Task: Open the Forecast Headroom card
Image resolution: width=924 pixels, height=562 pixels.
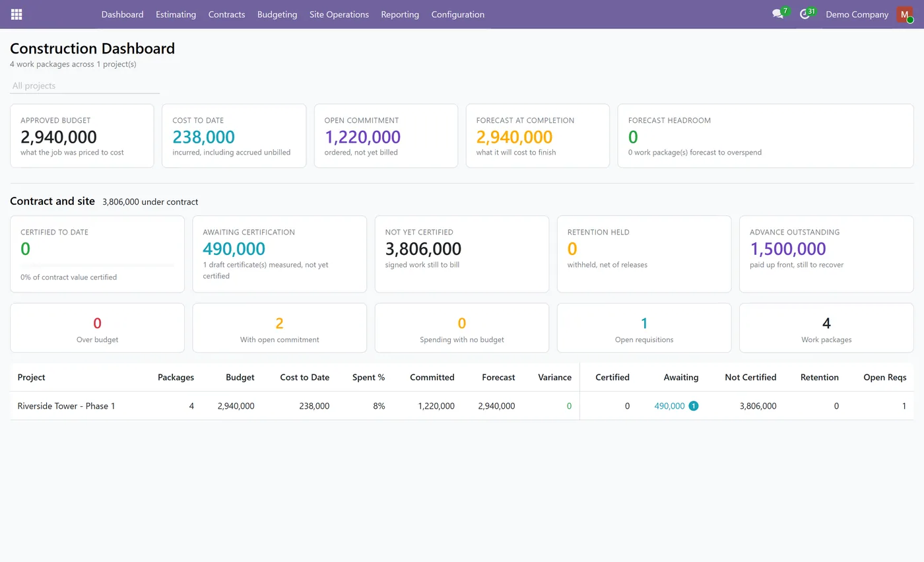Action: pyautogui.click(x=766, y=135)
